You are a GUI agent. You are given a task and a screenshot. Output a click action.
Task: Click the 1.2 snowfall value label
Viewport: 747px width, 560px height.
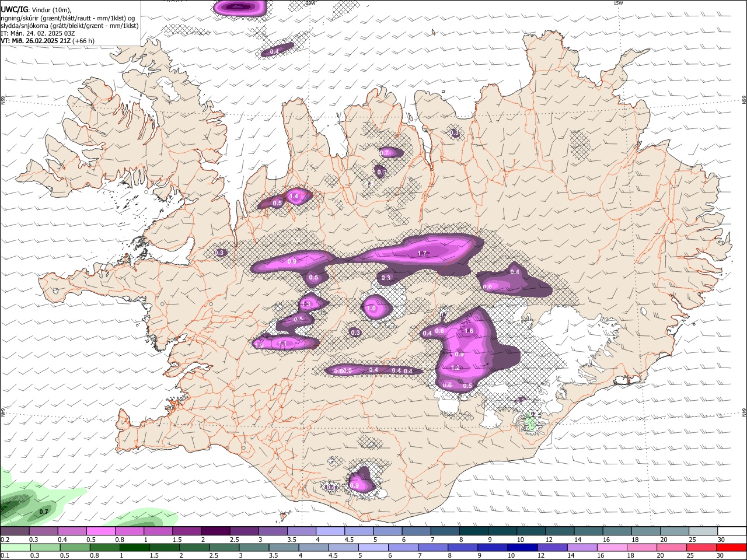pos(456,367)
